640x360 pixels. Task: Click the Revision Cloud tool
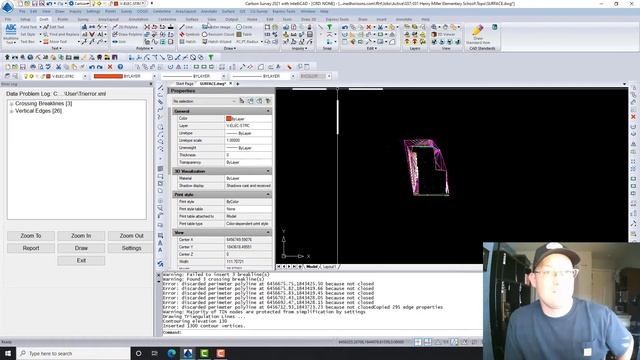coord(218,34)
